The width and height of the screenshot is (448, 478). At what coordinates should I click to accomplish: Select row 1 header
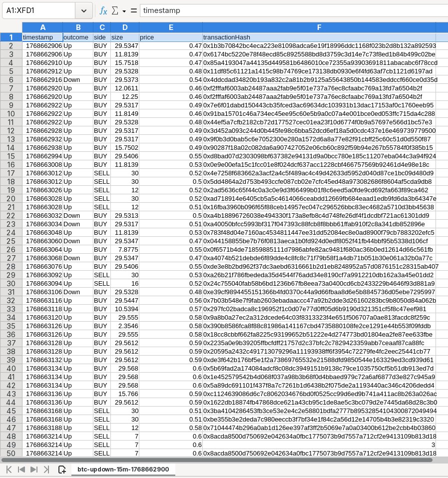(11, 37)
